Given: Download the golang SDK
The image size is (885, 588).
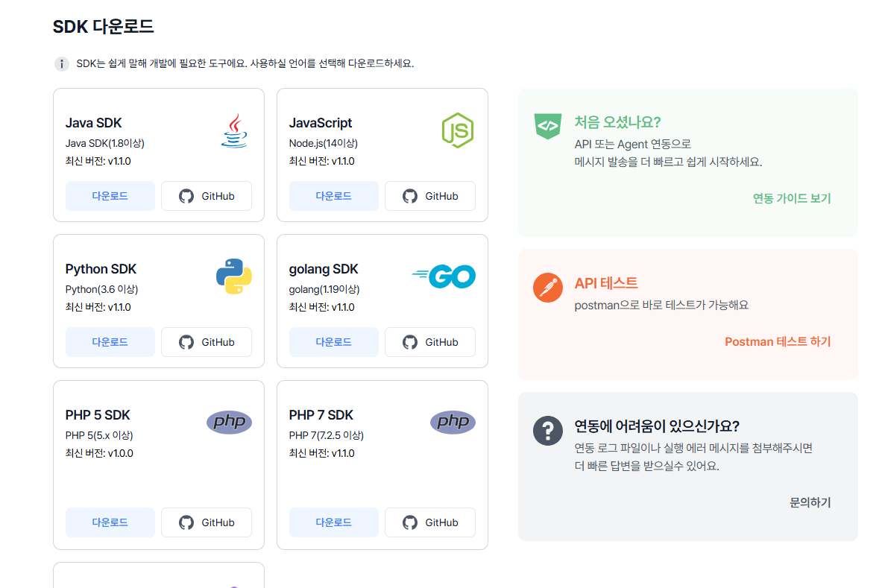Looking at the screenshot, I should click(x=334, y=342).
